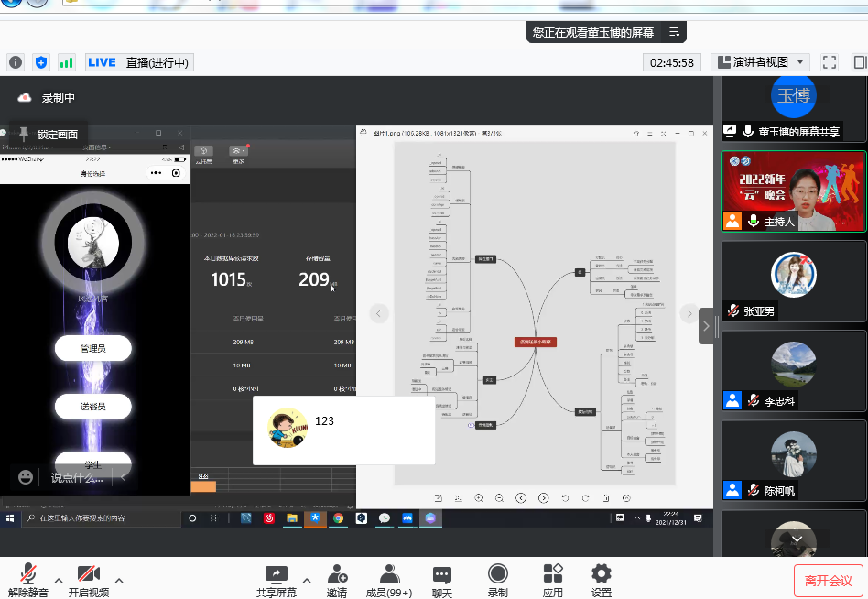Screen dimensions: 868x599
Task: Collapse the participant video sidebar handle
Action: (x=706, y=325)
